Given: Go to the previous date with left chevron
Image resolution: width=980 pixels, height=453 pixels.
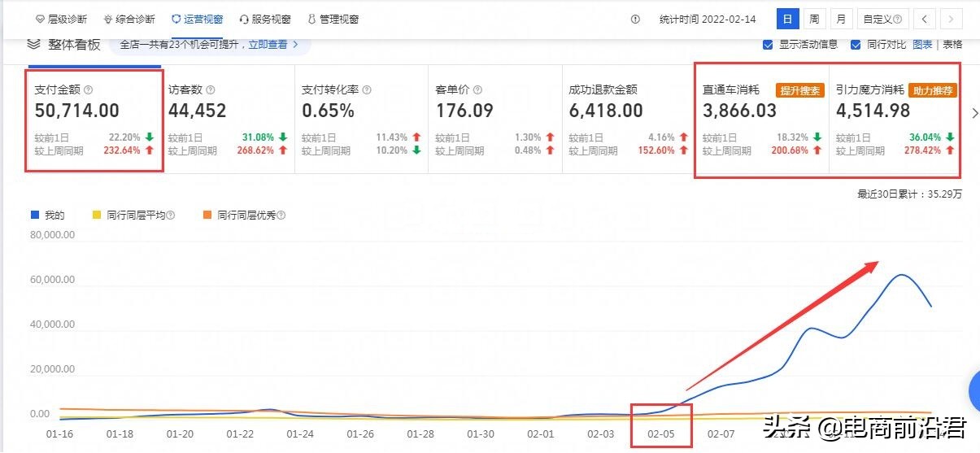Looking at the screenshot, I should tap(923, 19).
